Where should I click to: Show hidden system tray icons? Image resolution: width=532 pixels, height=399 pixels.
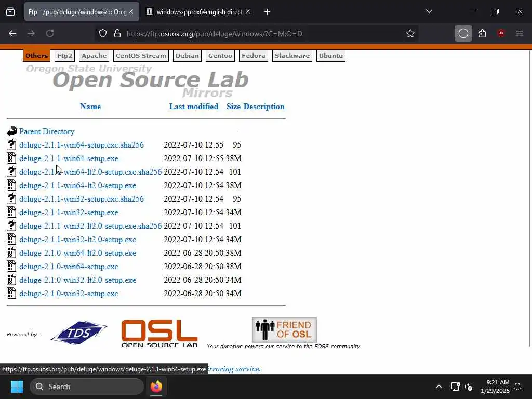click(438, 387)
